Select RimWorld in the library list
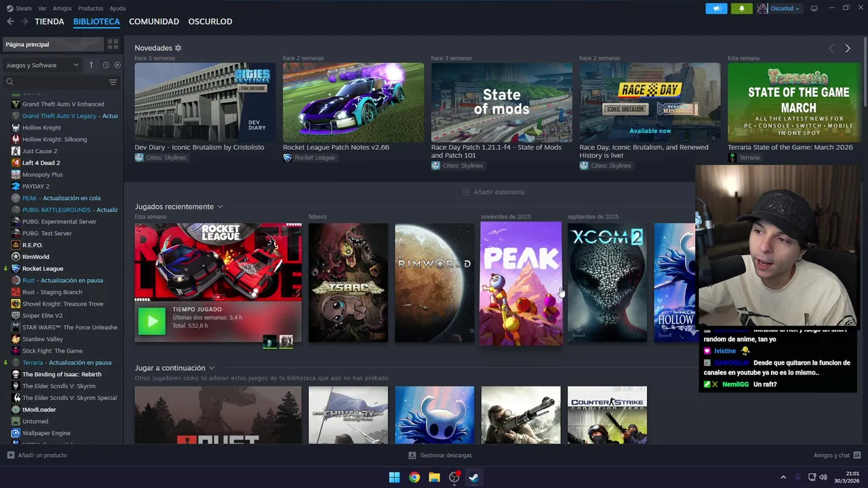This screenshot has width=868, height=488. [35, 257]
